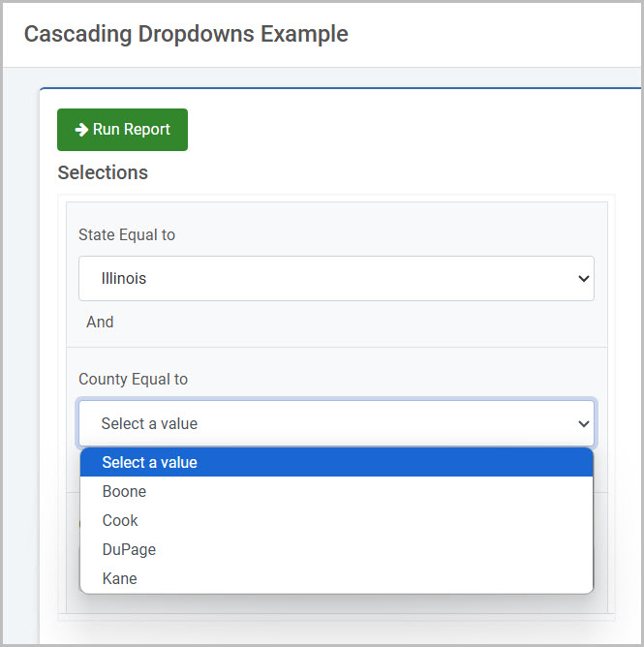This screenshot has width=644, height=647.
Task: Pick DuPage in the county options
Action: 336,549
